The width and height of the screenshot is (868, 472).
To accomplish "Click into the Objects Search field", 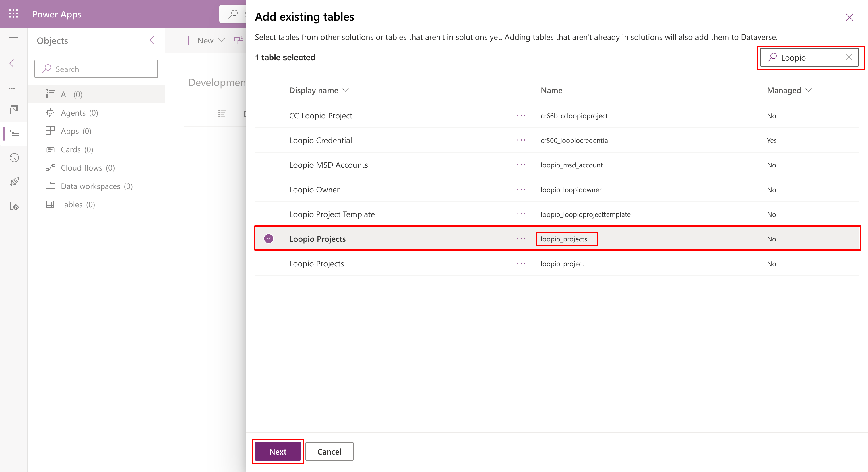I will [96, 69].
